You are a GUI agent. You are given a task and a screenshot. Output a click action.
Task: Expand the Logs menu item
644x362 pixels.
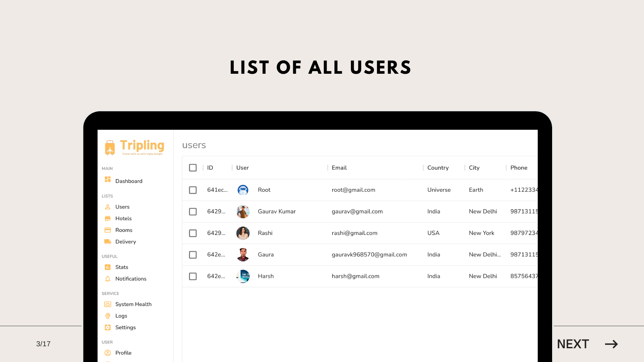pos(121,316)
